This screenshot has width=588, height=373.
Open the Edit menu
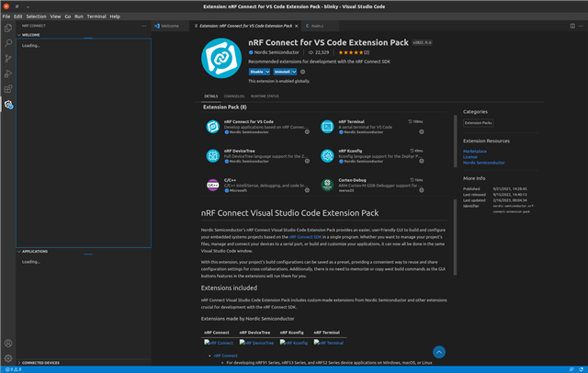18,17
